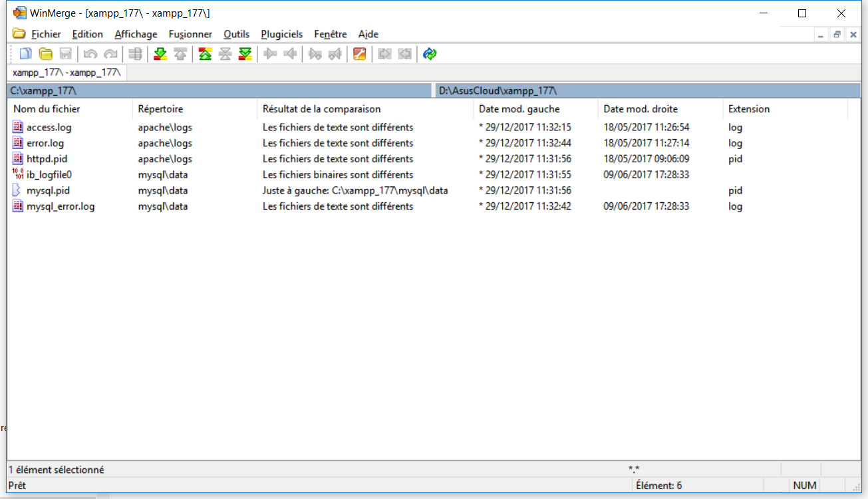Click the WinMerge folder icon beside Fichier
Image resolution: width=868 pixels, height=499 pixels.
[19, 34]
